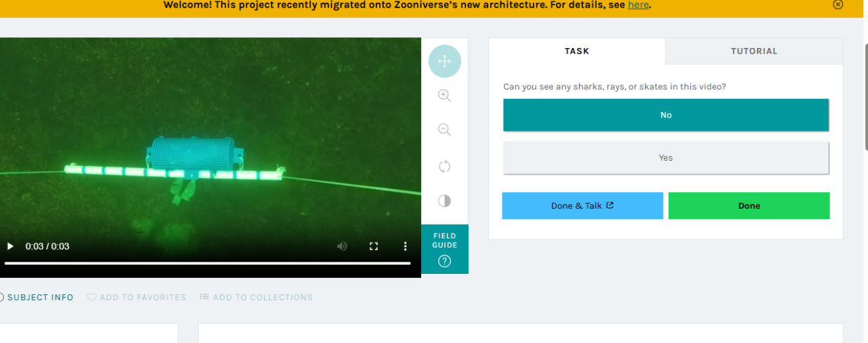Select the pan/move image tool
This screenshot has width=868, height=343.
point(445,62)
